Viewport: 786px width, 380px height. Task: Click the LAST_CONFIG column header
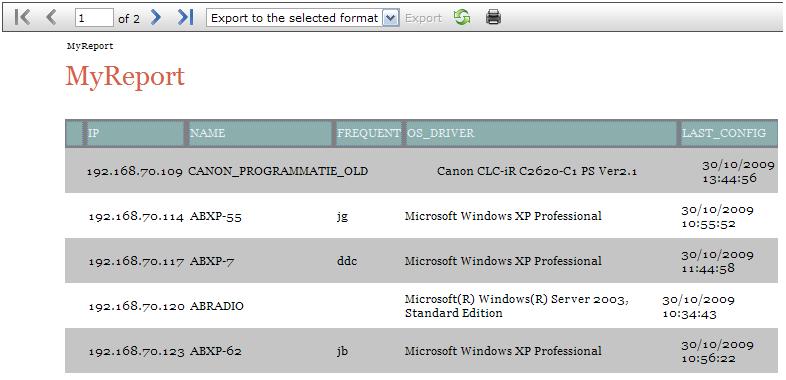[729, 133]
